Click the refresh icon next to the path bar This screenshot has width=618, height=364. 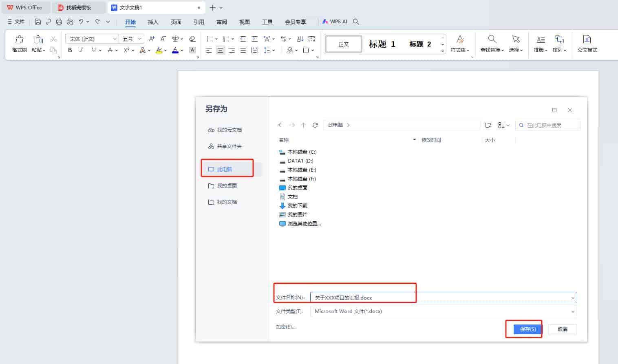point(315,125)
